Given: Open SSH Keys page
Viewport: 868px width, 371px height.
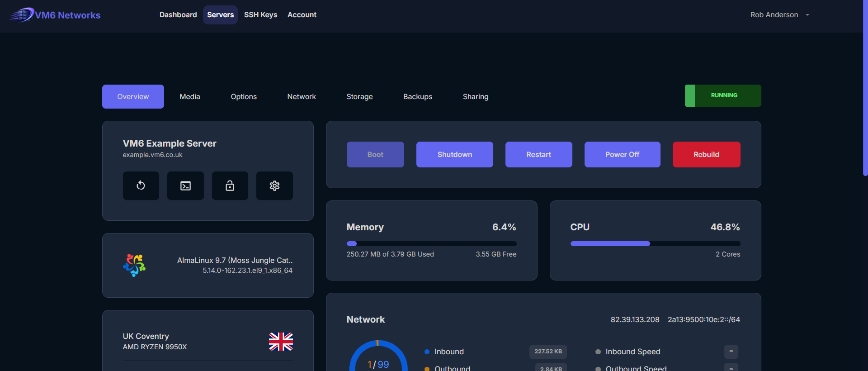Looking at the screenshot, I should [x=260, y=15].
